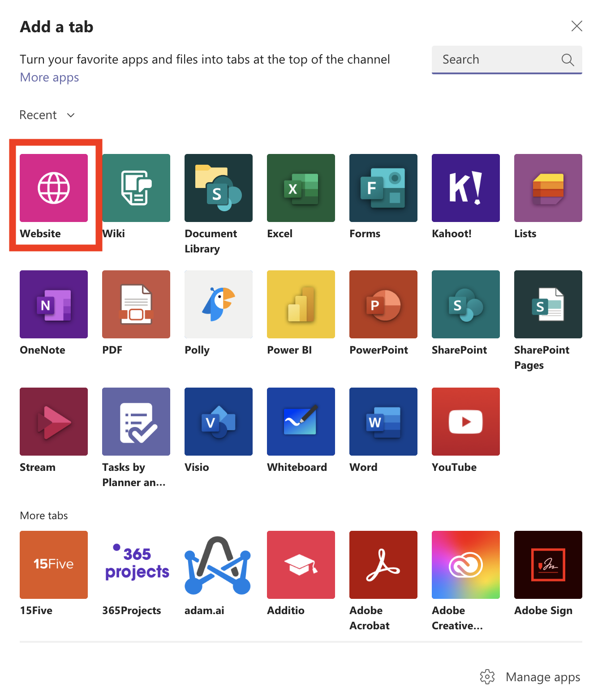Image resolution: width=602 pixels, height=700 pixels.
Task: Pick the Power BI app tile
Action: click(x=301, y=304)
